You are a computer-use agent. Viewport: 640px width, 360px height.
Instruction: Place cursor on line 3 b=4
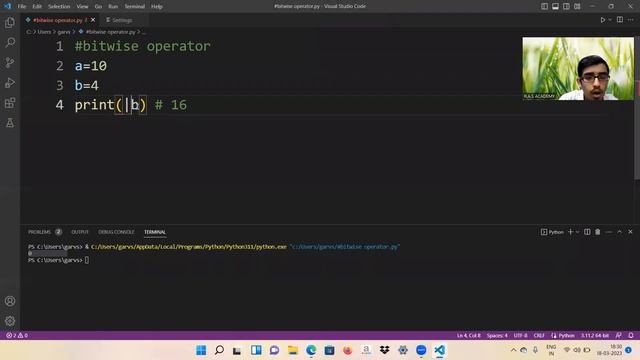(x=87, y=85)
